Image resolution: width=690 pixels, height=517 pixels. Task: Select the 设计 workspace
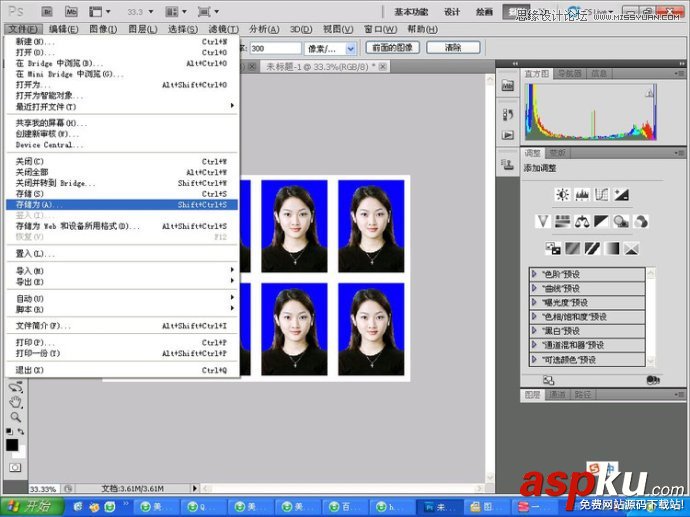coord(452,12)
